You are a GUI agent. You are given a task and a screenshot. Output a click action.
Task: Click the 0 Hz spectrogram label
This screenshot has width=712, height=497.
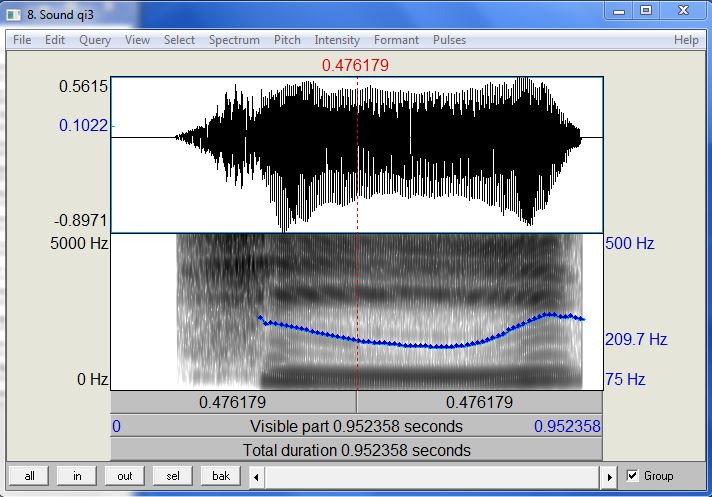pos(93,379)
